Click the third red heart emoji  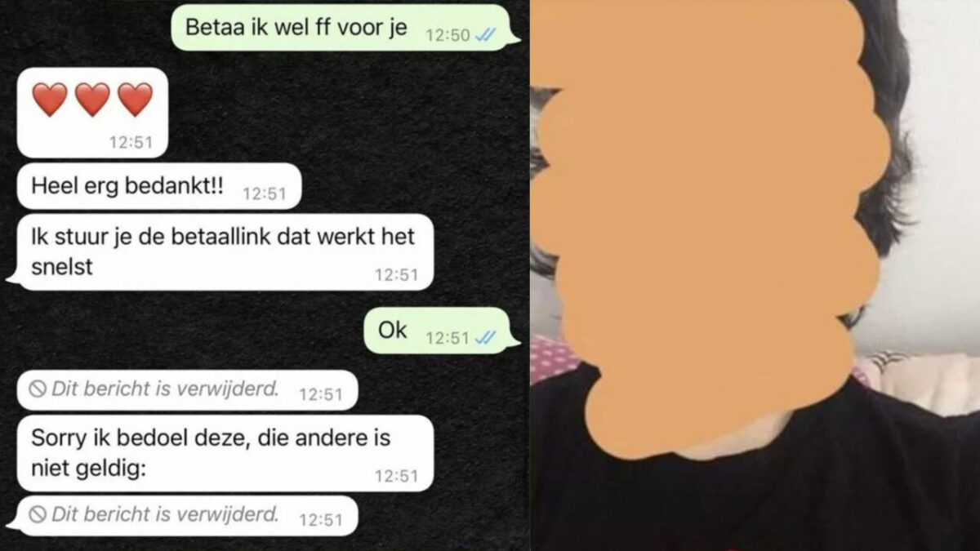coord(135,100)
